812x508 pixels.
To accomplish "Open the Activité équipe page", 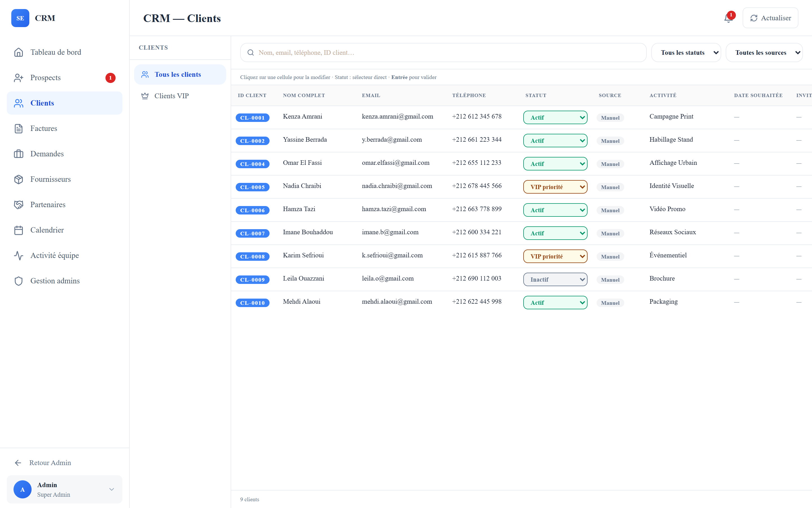I will 64,256.
